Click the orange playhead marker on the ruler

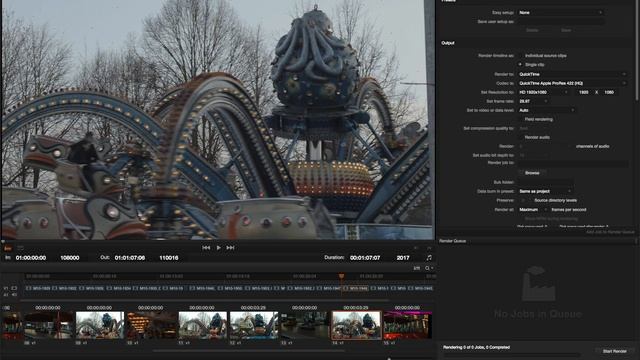coord(341,276)
